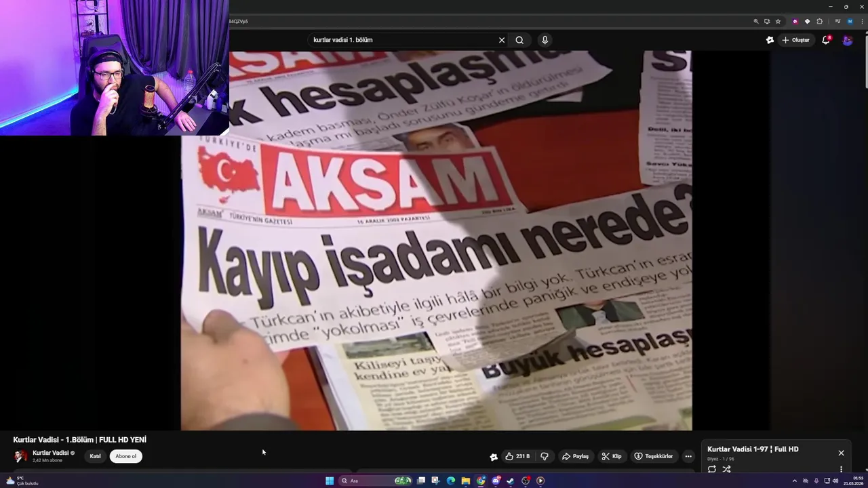This screenshot has width=868, height=488.
Task: Toggle playlist loop button
Action: 712,469
